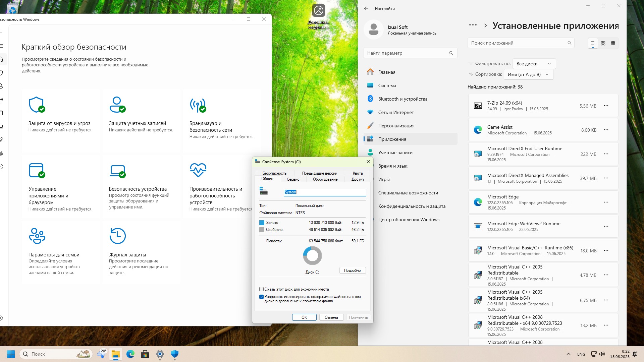The image size is (644, 362).
Task: Open Protection history clock icon
Action: (117, 236)
